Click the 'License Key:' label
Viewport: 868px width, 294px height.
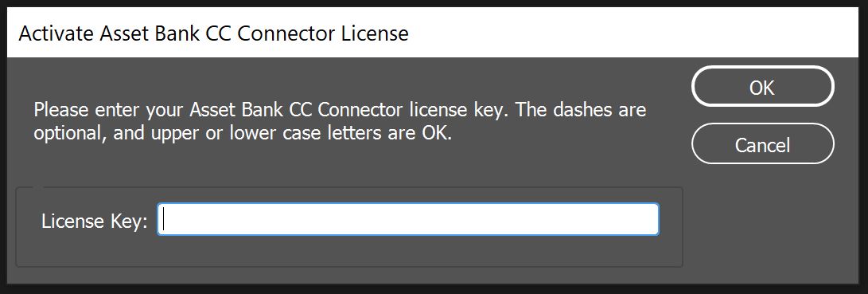pyautogui.click(x=95, y=221)
